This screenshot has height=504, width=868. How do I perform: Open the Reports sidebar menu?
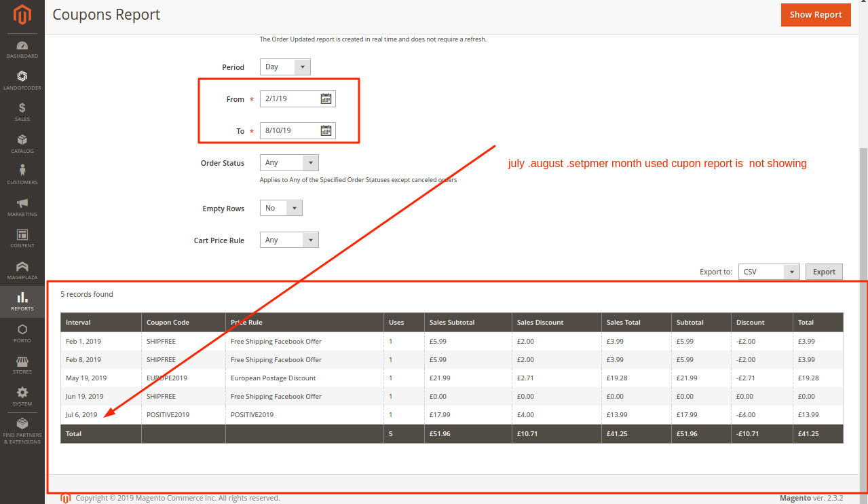click(x=22, y=302)
